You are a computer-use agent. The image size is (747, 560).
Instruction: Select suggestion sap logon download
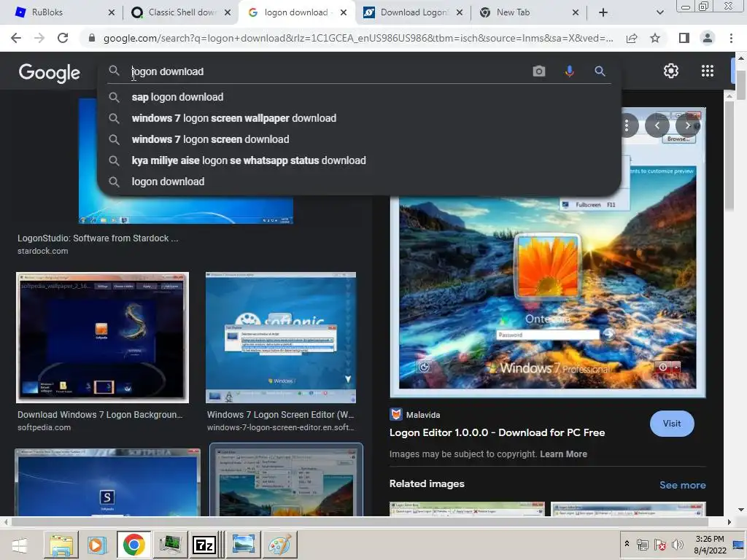coord(358,97)
